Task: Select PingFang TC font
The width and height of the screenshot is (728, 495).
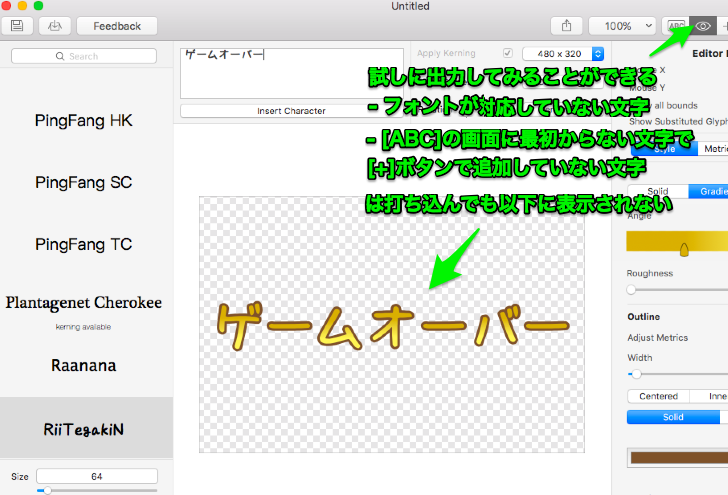Action: click(x=84, y=244)
